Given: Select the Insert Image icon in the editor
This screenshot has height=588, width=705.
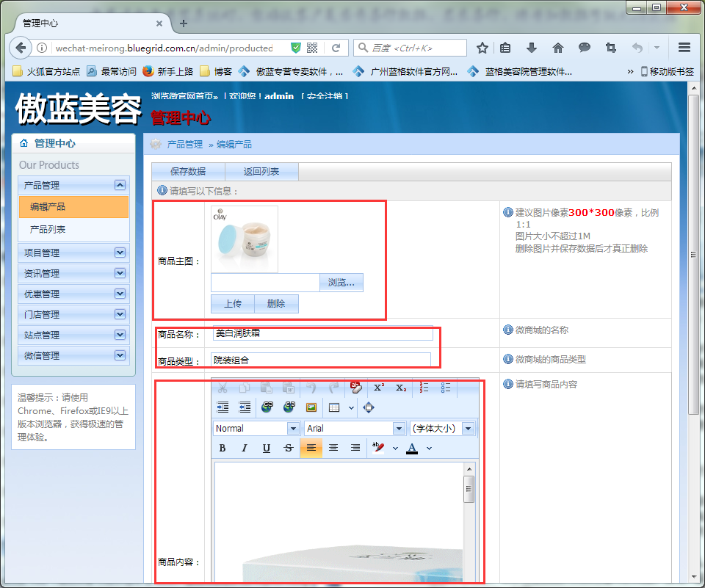Looking at the screenshot, I should [310, 407].
